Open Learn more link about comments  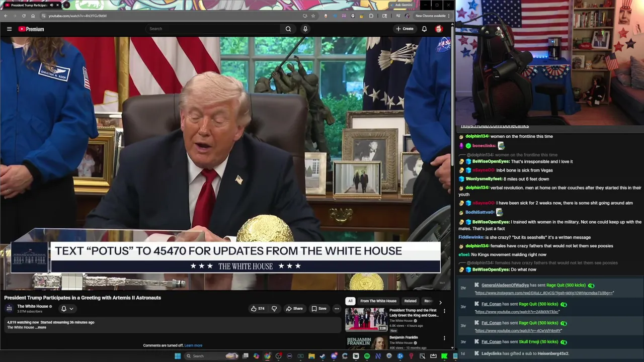click(193, 345)
